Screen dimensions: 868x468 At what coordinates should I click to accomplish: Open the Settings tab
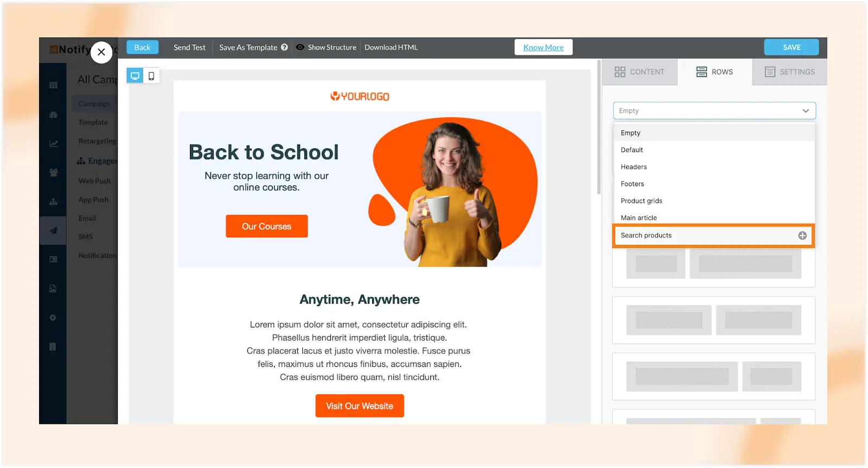click(790, 72)
